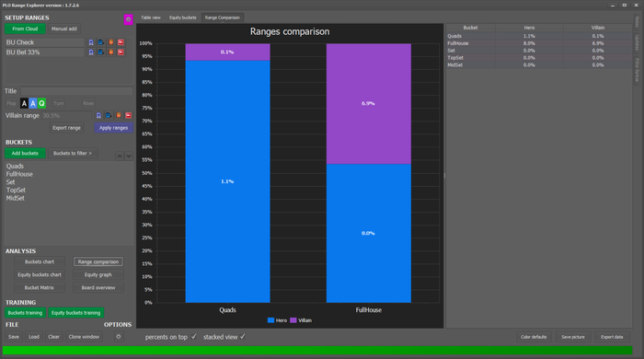Open the magenta settings icon in Setup Ranges
644x359 pixels.
pos(128,19)
